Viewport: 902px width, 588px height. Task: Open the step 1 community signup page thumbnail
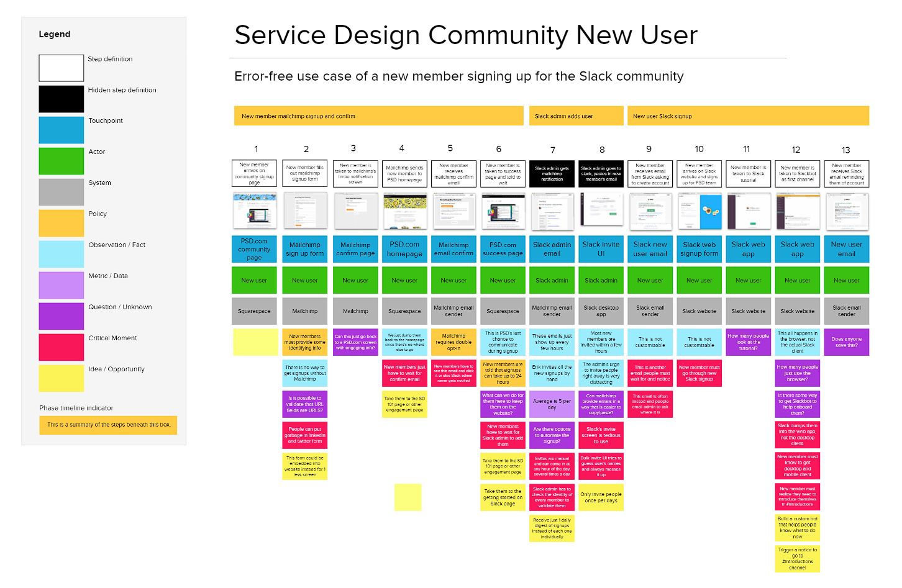[254, 211]
